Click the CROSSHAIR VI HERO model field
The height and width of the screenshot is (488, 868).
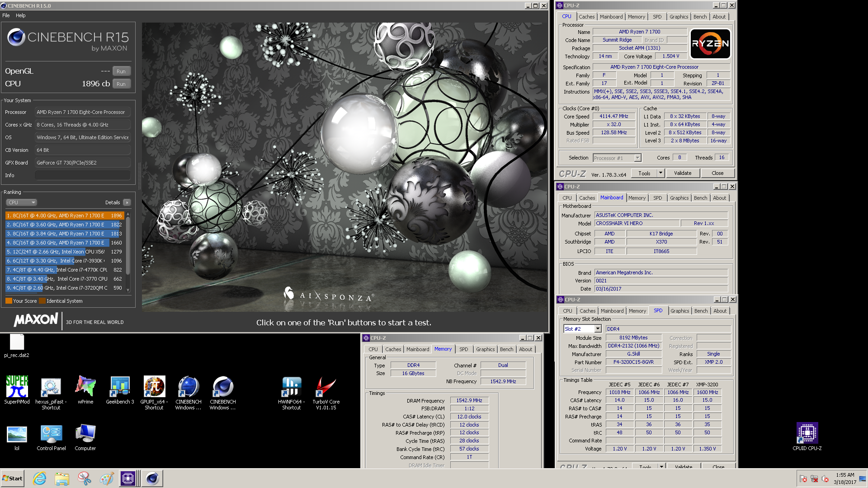click(x=637, y=224)
